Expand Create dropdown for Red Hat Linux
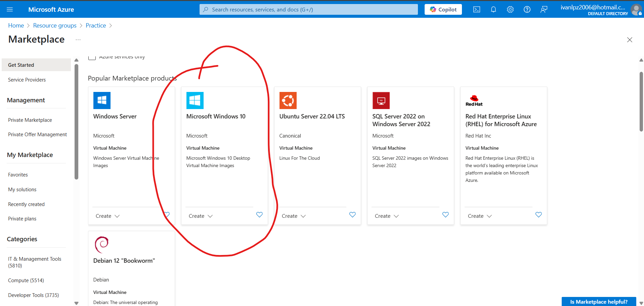This screenshot has height=306, width=644. point(480,216)
